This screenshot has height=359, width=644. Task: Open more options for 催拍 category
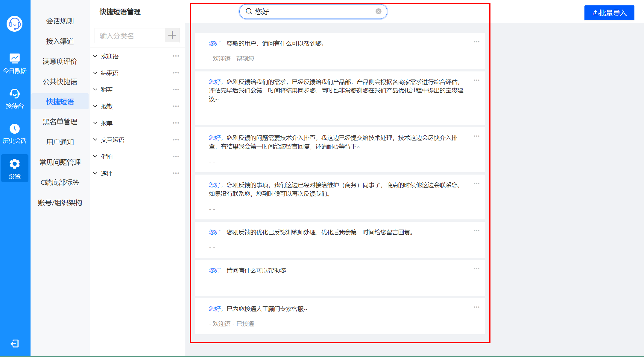(x=176, y=156)
